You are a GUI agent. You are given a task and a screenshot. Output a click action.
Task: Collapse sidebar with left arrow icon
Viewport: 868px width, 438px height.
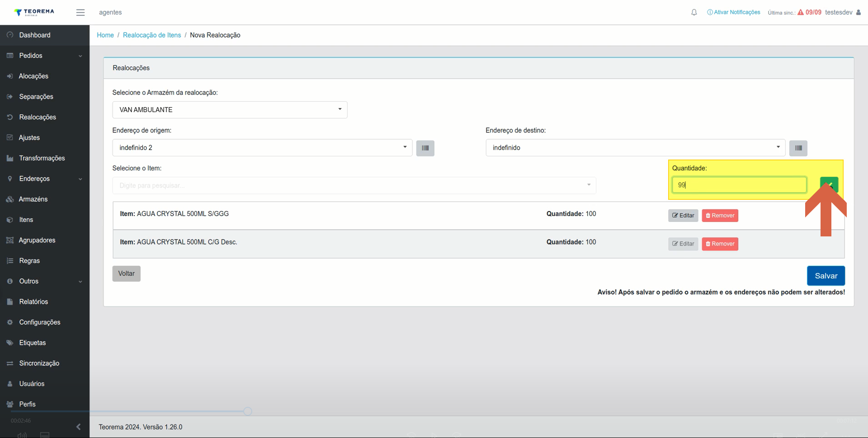[x=78, y=427]
